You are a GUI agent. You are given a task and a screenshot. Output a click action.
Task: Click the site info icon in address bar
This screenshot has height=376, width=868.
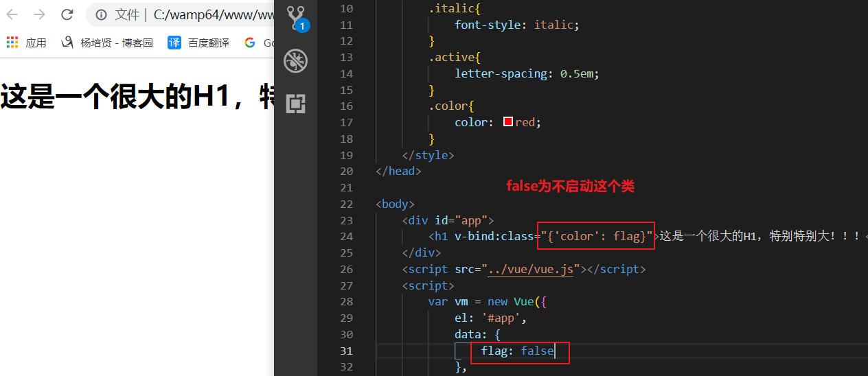(x=101, y=14)
